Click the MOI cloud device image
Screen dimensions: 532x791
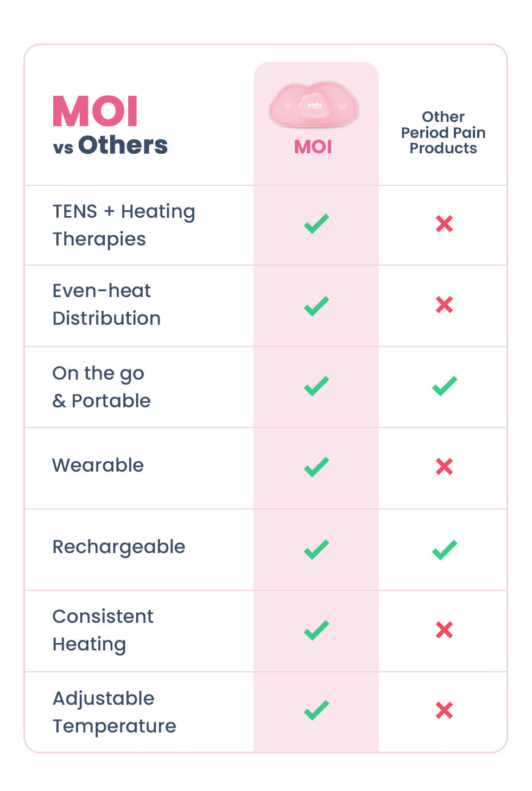pyautogui.click(x=314, y=105)
